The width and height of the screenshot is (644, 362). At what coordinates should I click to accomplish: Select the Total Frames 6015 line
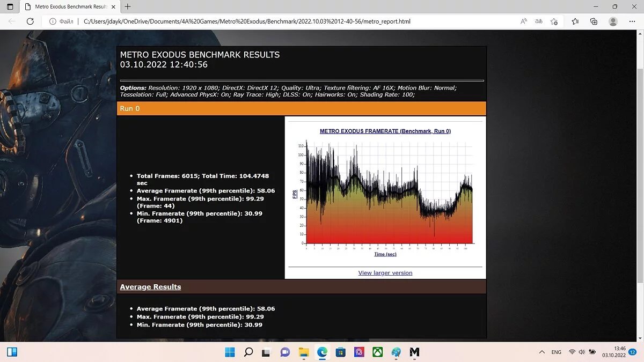pos(203,179)
